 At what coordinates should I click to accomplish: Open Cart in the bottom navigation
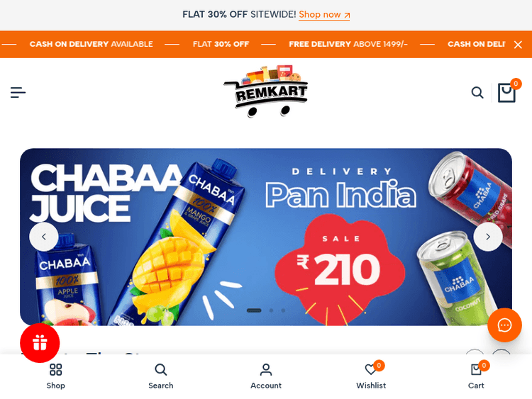(476, 376)
